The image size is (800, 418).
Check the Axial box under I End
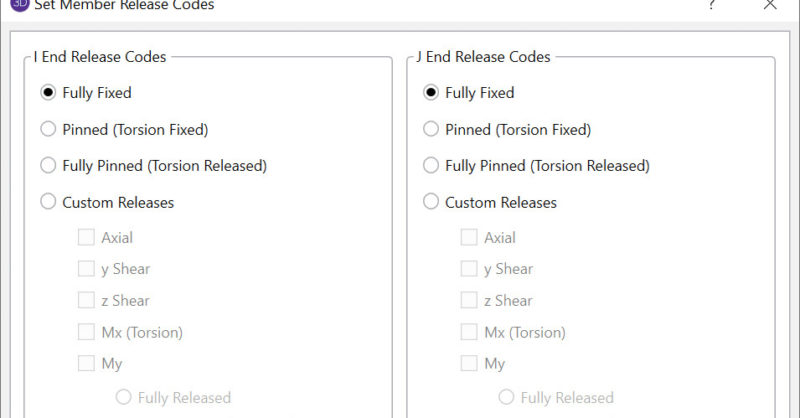coord(86,238)
